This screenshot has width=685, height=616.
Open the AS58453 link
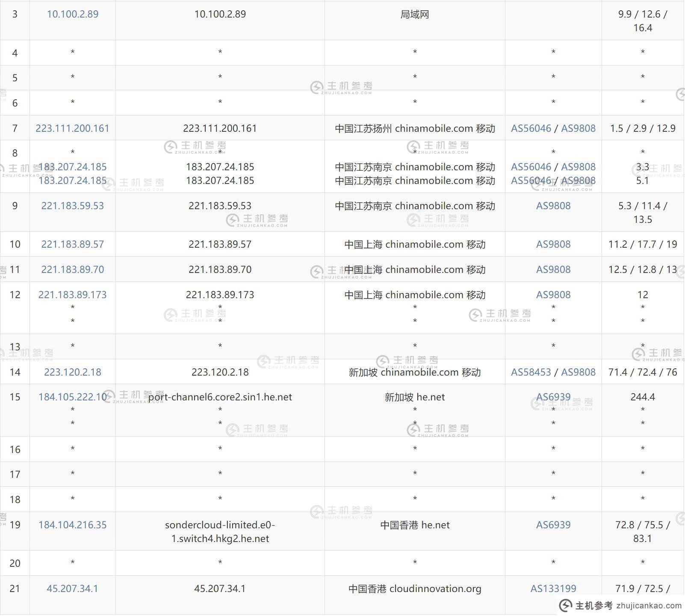click(531, 372)
